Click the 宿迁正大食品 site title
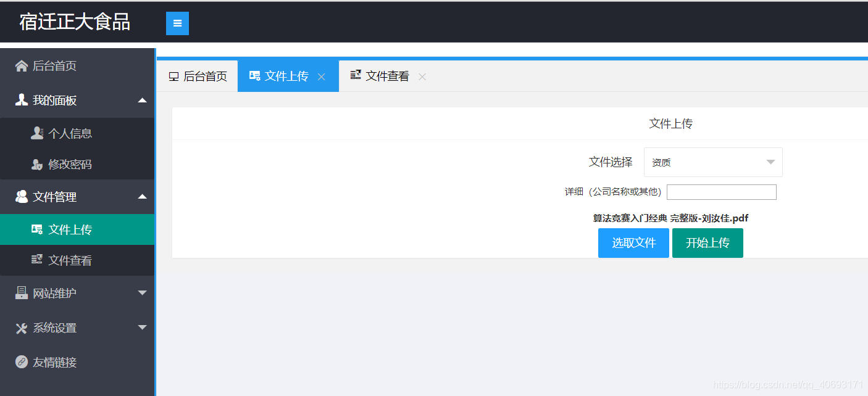 75,22
